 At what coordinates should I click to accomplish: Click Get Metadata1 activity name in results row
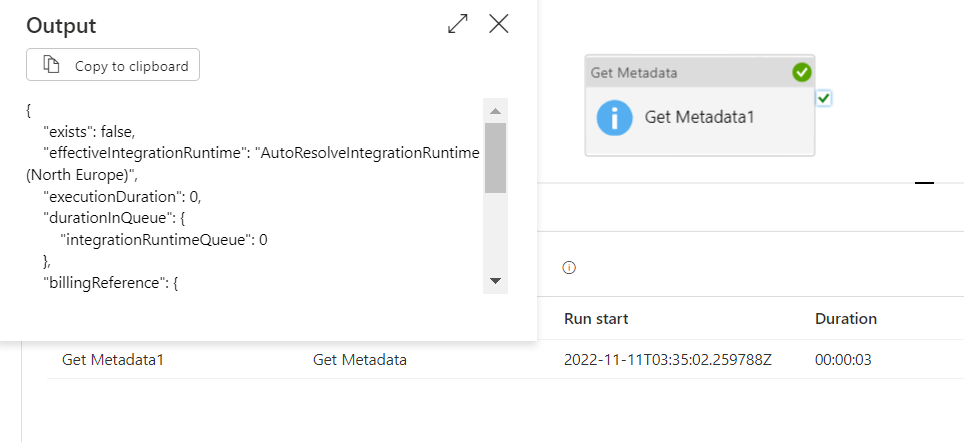tap(113, 360)
